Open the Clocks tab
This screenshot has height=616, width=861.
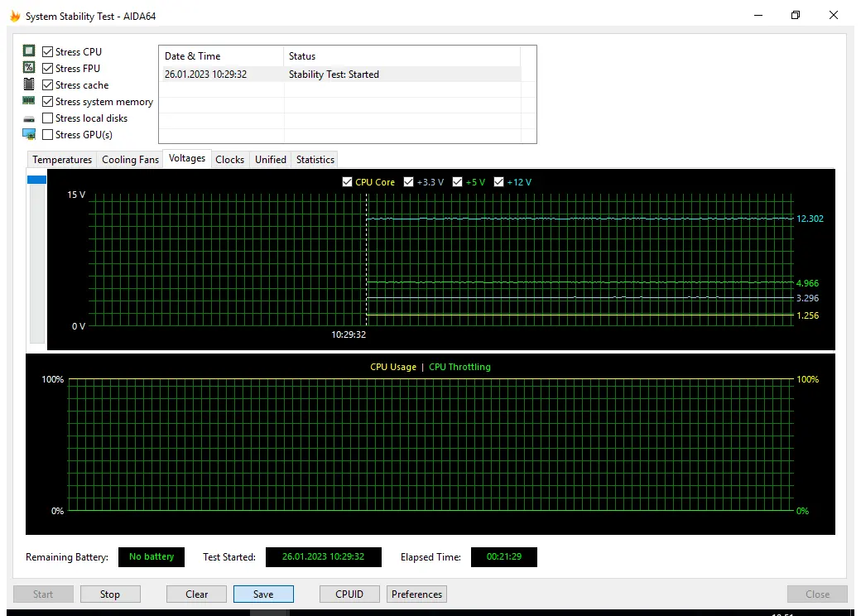pyautogui.click(x=229, y=159)
